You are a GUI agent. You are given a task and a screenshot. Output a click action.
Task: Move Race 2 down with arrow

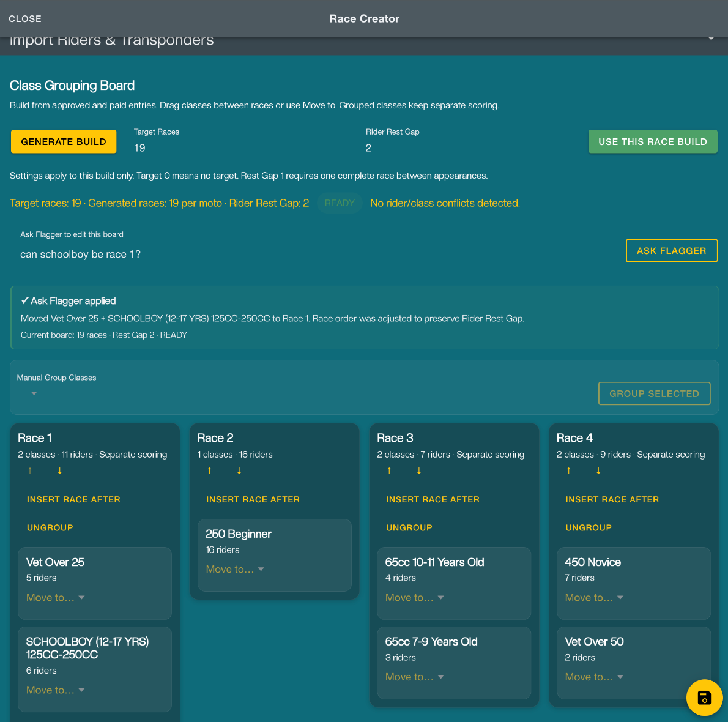(239, 471)
